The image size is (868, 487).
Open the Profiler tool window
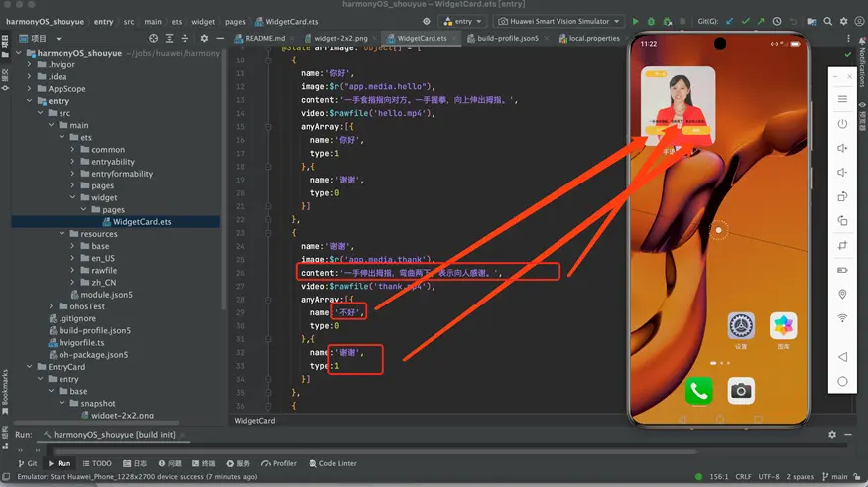279,463
